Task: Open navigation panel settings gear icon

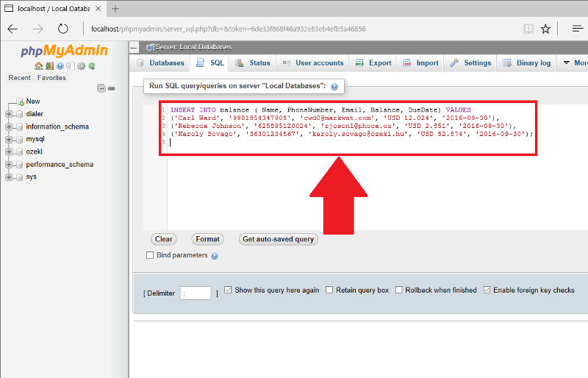Action: (x=81, y=66)
